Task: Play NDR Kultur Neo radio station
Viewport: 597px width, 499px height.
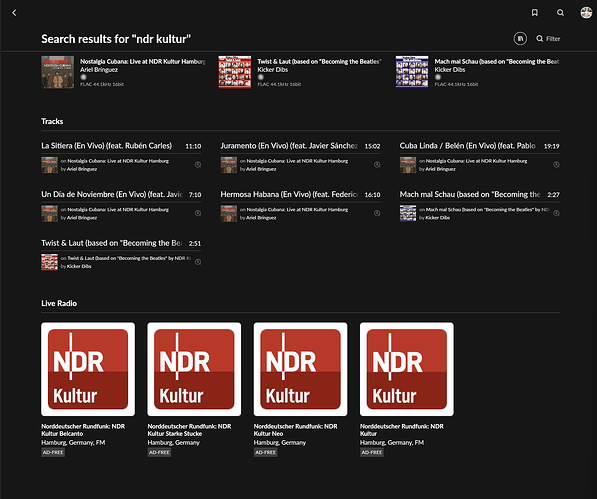Action: click(x=300, y=369)
